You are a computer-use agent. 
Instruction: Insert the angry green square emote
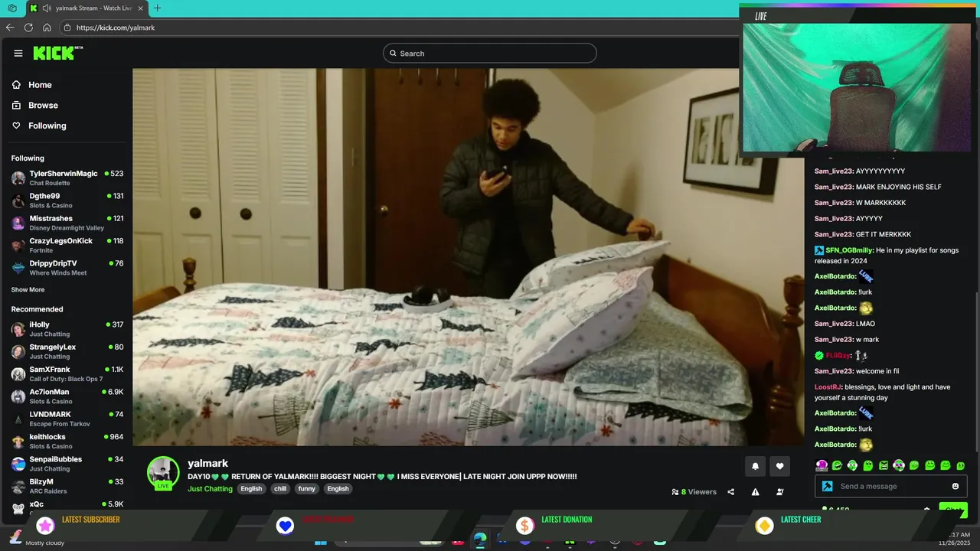pos(884,465)
